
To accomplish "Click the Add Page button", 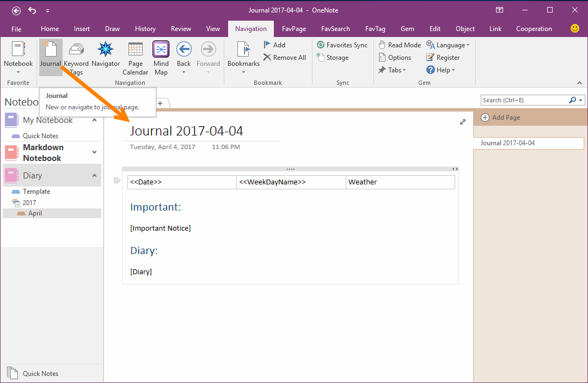I will point(500,117).
